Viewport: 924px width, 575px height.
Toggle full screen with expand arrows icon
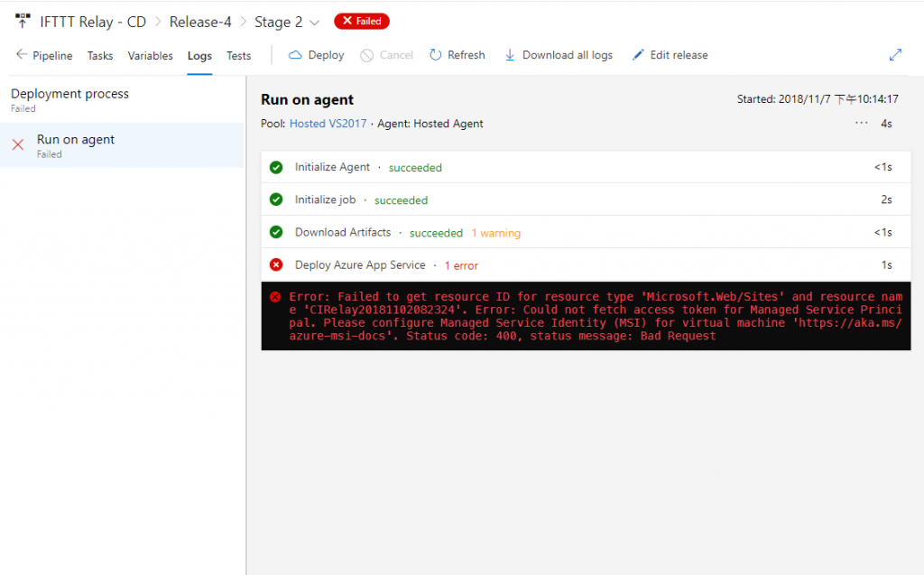(x=895, y=55)
